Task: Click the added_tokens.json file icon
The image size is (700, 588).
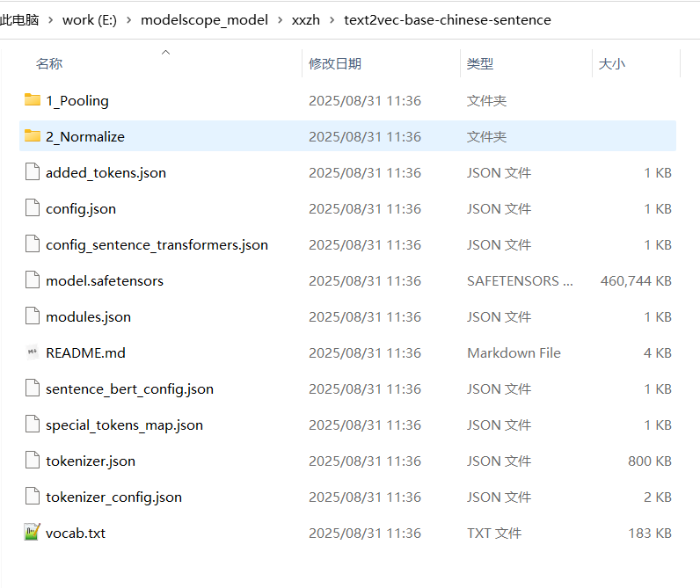Action: 33,171
